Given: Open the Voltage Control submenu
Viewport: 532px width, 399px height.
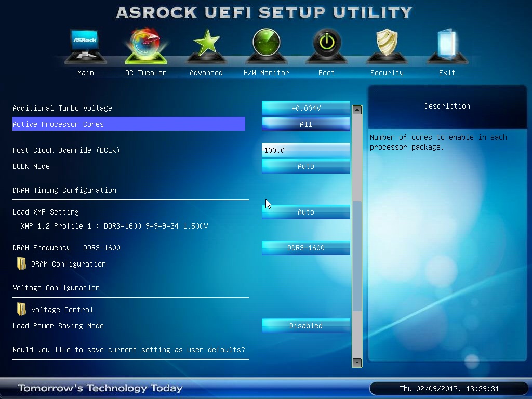Looking at the screenshot, I should (x=62, y=310).
